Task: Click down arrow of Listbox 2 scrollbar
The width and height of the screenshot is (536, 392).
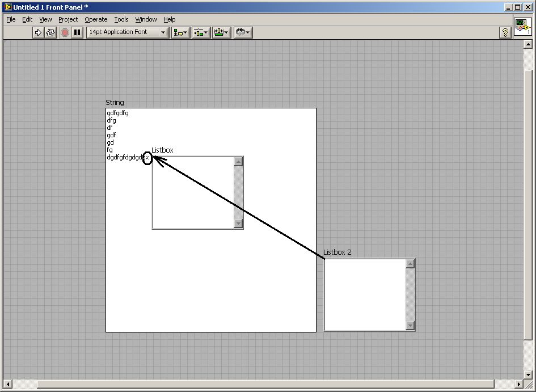Action: (x=410, y=326)
